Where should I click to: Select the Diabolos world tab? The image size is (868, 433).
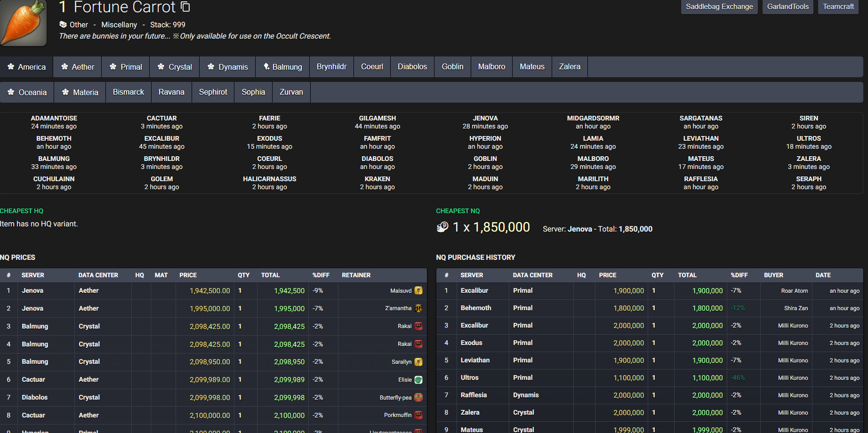(x=412, y=67)
